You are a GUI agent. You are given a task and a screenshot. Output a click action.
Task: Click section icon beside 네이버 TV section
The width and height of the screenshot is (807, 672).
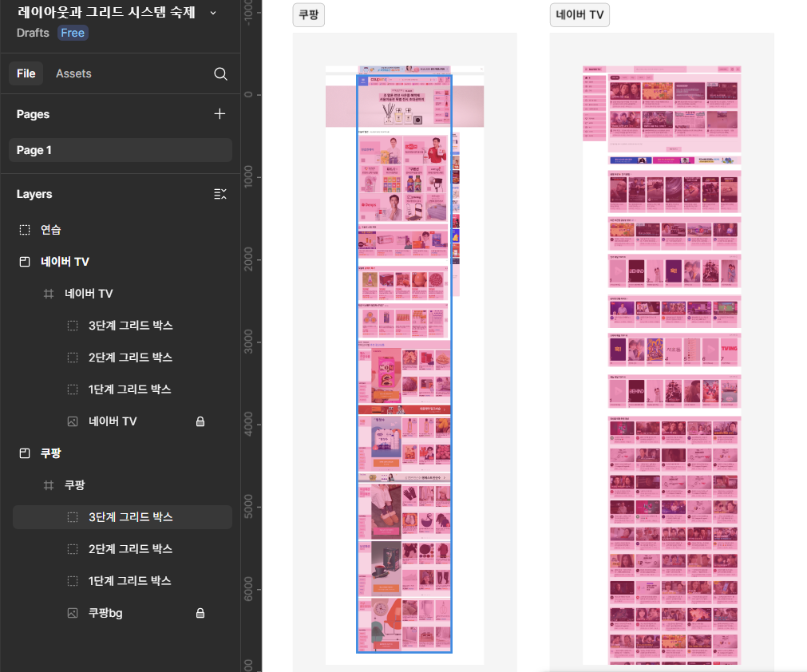coord(25,262)
